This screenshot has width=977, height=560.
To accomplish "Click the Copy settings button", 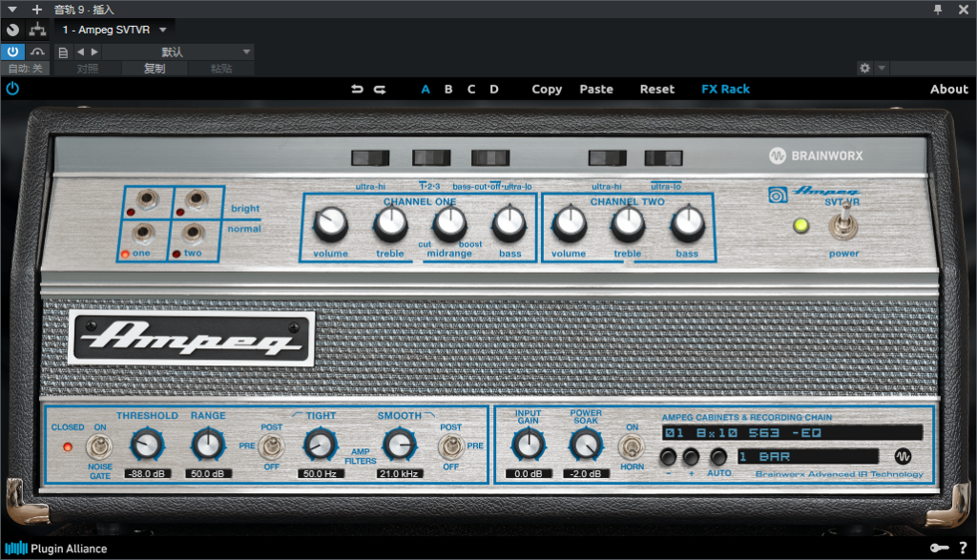I will pyautogui.click(x=547, y=89).
